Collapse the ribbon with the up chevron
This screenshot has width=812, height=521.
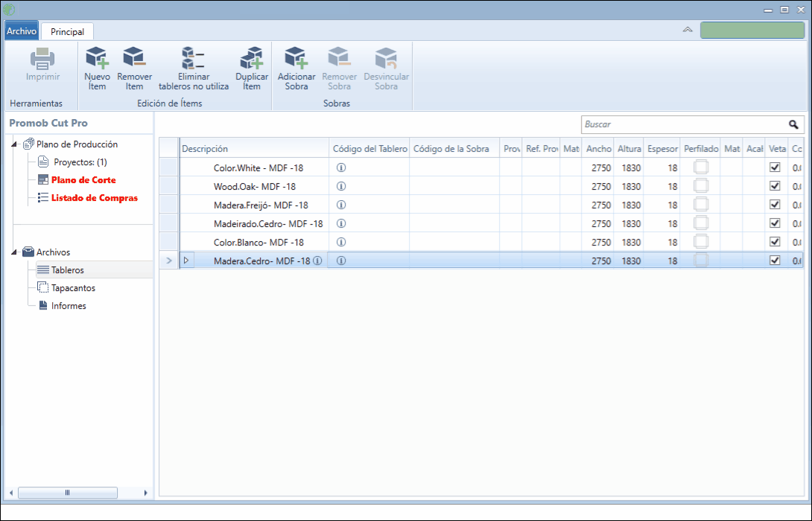pyautogui.click(x=688, y=30)
